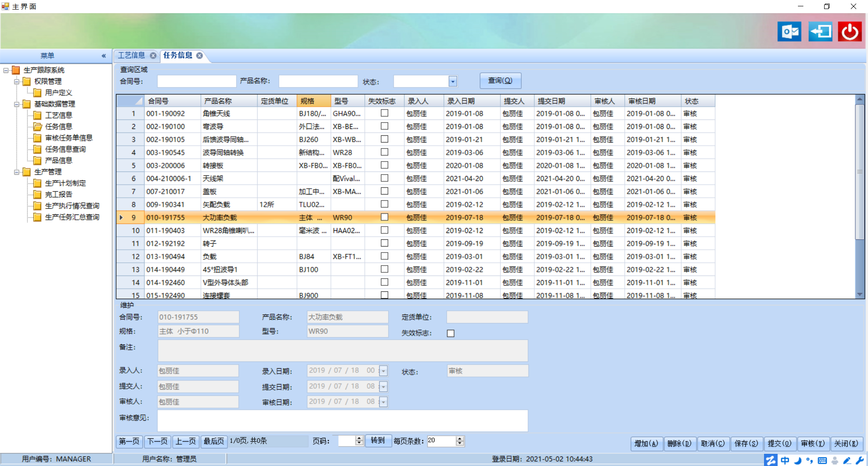868x466 pixels.
Task: Click the 中 input method tray icon
Action: pos(785,460)
